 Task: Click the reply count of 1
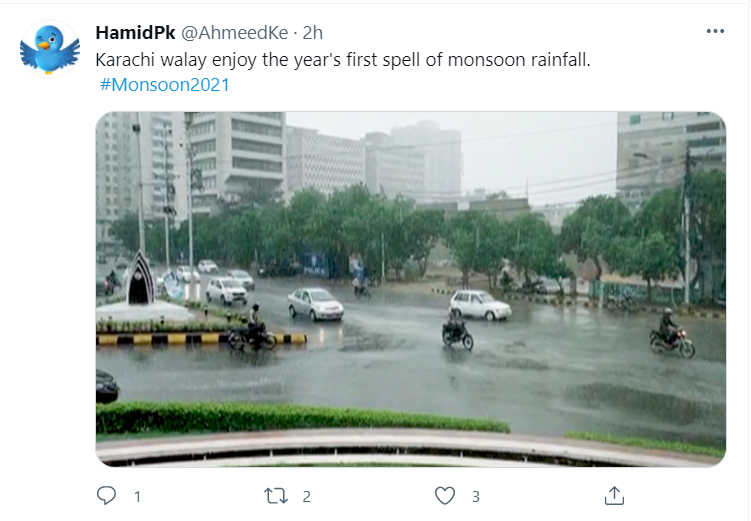coord(137,497)
